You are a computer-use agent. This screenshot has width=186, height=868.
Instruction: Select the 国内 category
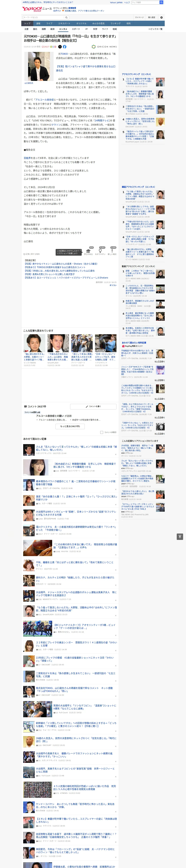tap(35, 29)
